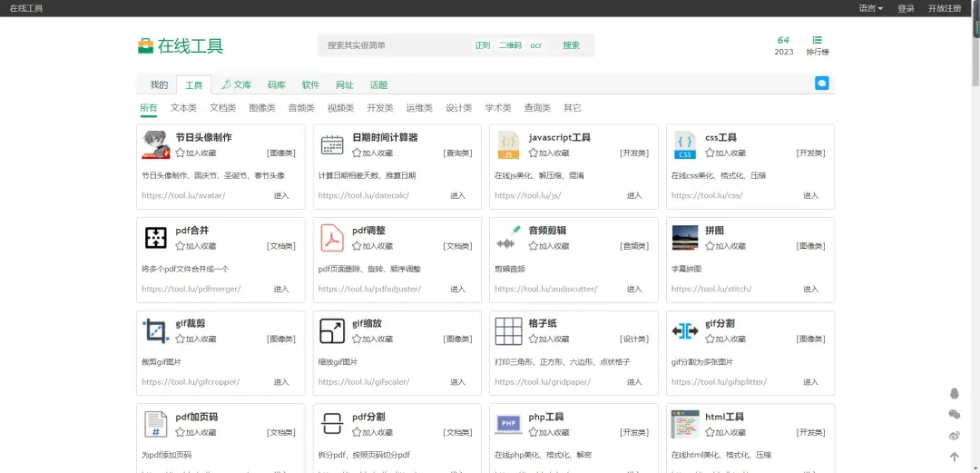
Task: Open the 排行榜 ranking list icon
Action: (x=818, y=41)
